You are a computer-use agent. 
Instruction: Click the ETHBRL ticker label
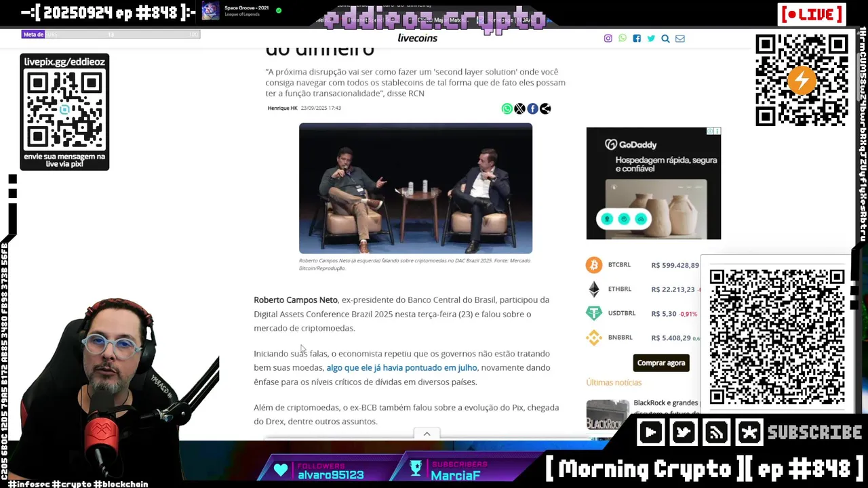[619, 289]
